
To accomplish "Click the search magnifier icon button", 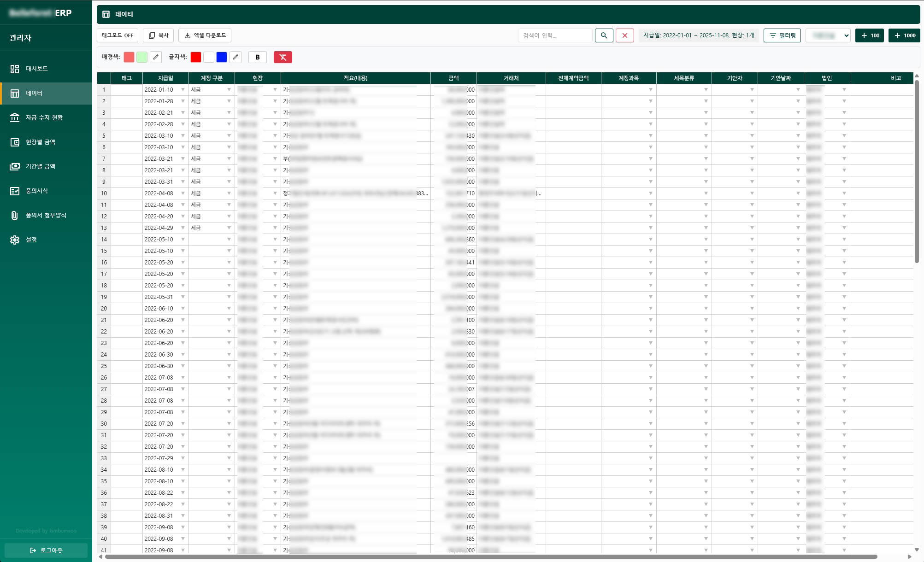I will click(x=604, y=35).
